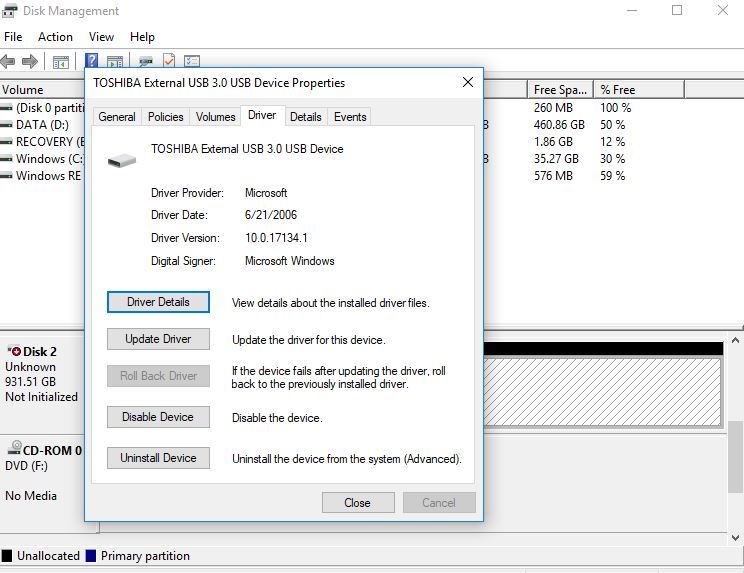Click the 35.27 GB free space value

point(556,159)
